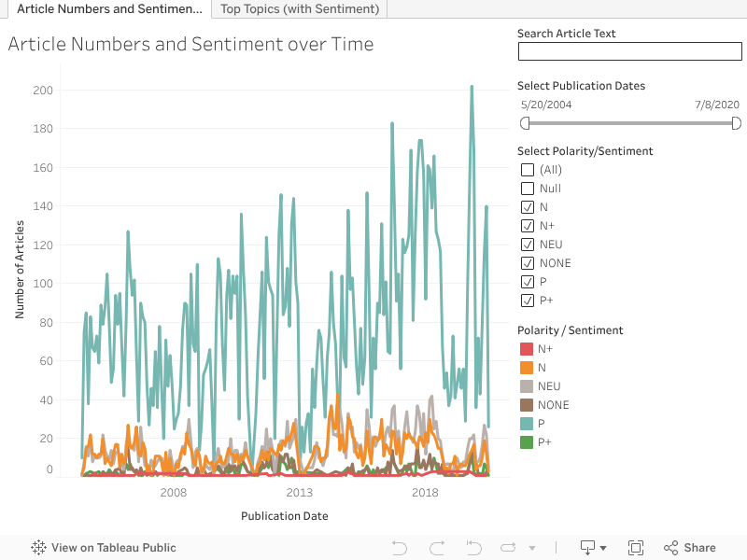This screenshot has height=560, width=747.
Task: Expand the refresh dropdown arrow
Action: pos(532,548)
